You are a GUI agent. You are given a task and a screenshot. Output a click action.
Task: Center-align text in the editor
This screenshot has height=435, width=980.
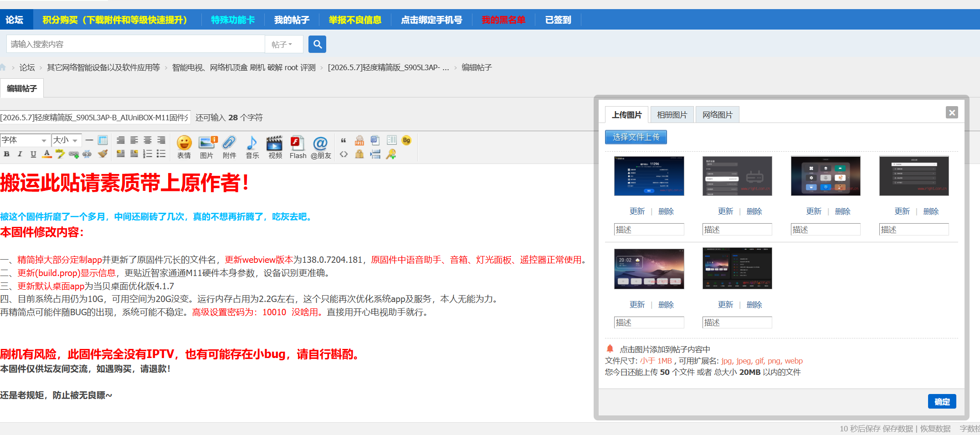[148, 140]
